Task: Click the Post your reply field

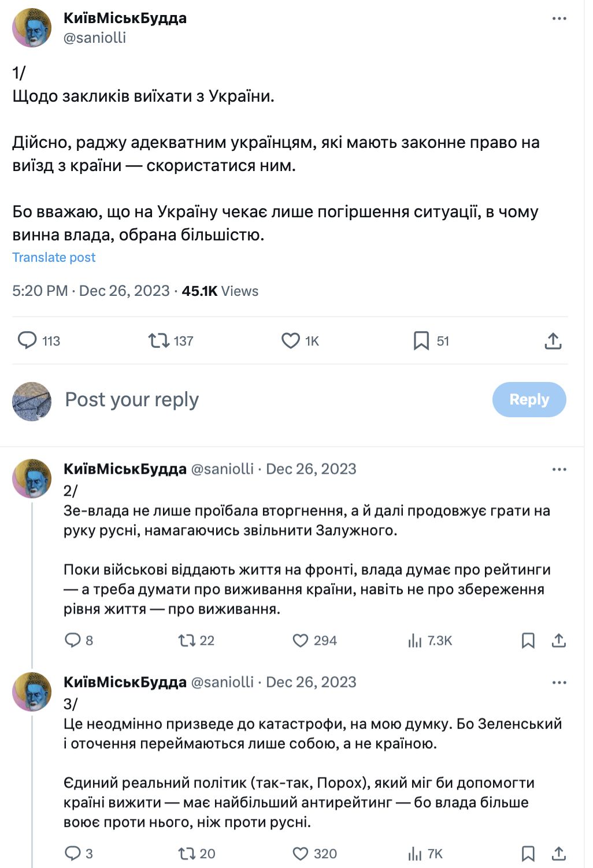Action: coord(132,399)
